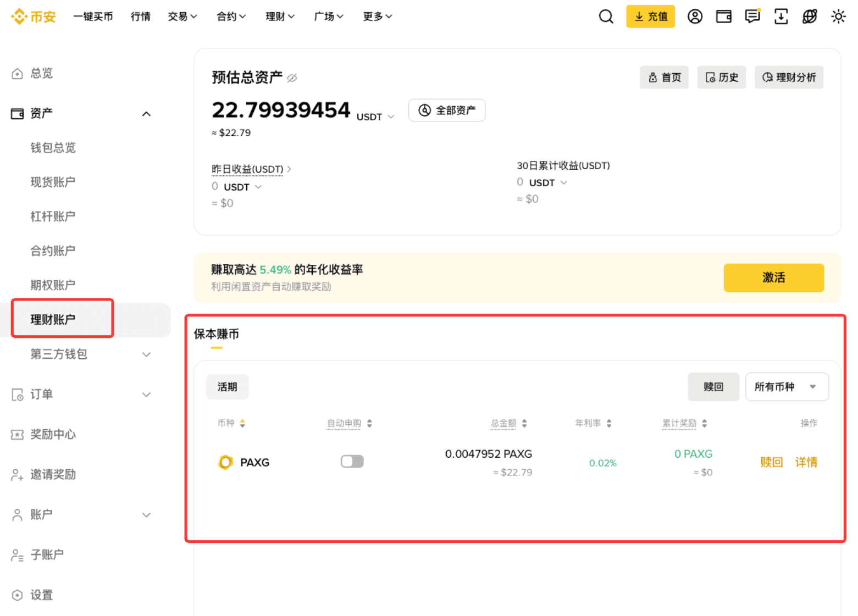Open the profile icon in the top bar
Screen dimensions: 858x616
coord(695,16)
